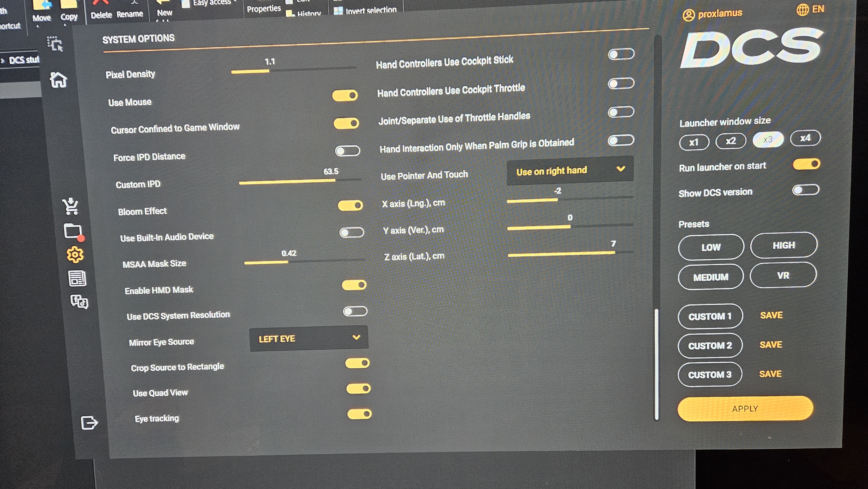This screenshot has height=489, width=868.
Task: Click the X axis (Lng.) slider
Action: (x=570, y=199)
